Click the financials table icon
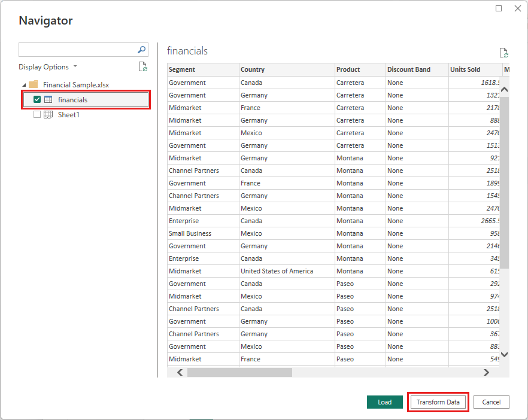 [48, 99]
